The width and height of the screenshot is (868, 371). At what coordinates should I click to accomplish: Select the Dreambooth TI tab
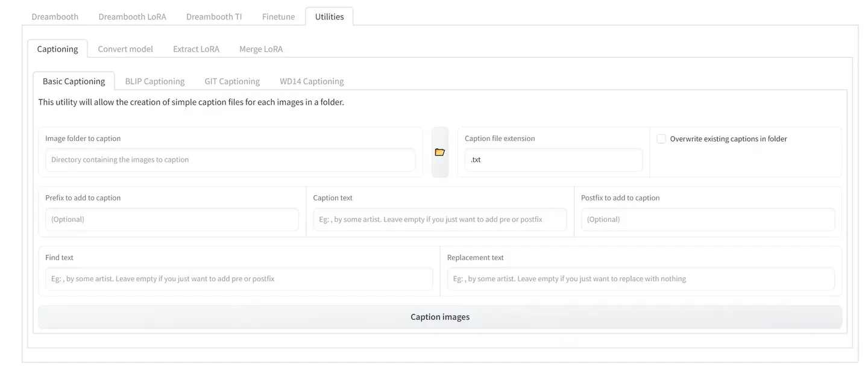pyautogui.click(x=214, y=17)
